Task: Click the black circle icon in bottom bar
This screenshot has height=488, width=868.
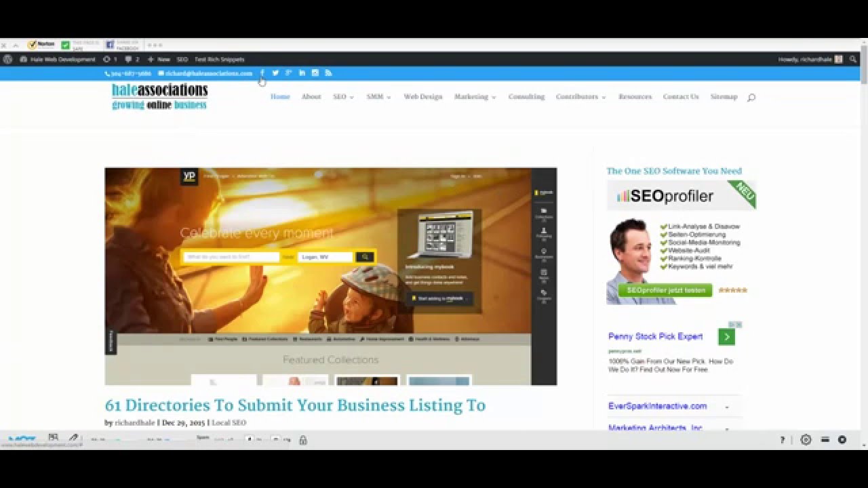Action: (x=842, y=440)
